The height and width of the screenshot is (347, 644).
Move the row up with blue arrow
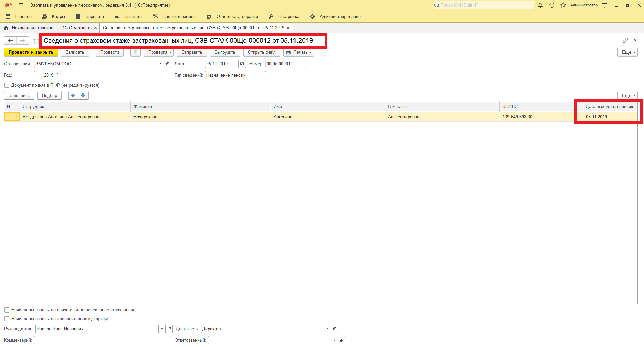(73, 96)
